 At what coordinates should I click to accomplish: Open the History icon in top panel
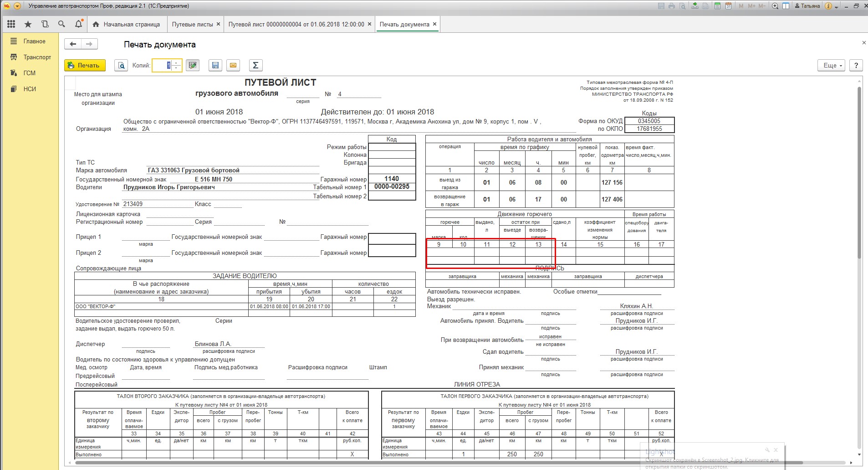click(x=45, y=24)
